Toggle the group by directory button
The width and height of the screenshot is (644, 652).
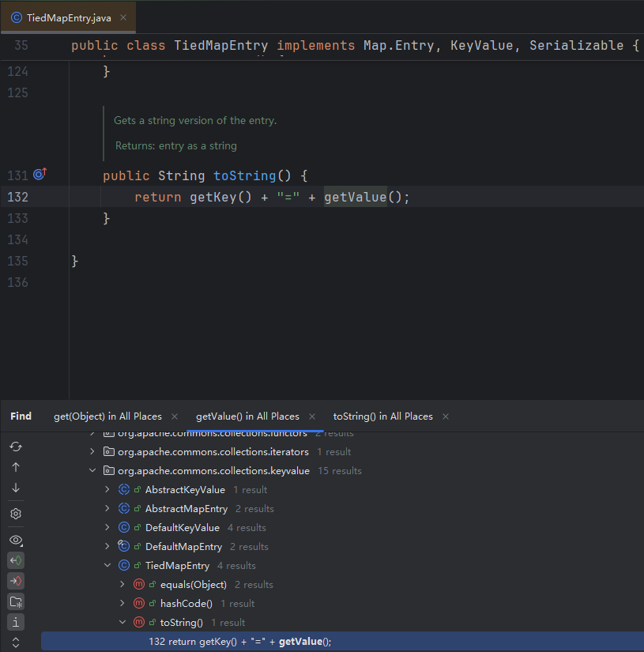click(x=16, y=601)
